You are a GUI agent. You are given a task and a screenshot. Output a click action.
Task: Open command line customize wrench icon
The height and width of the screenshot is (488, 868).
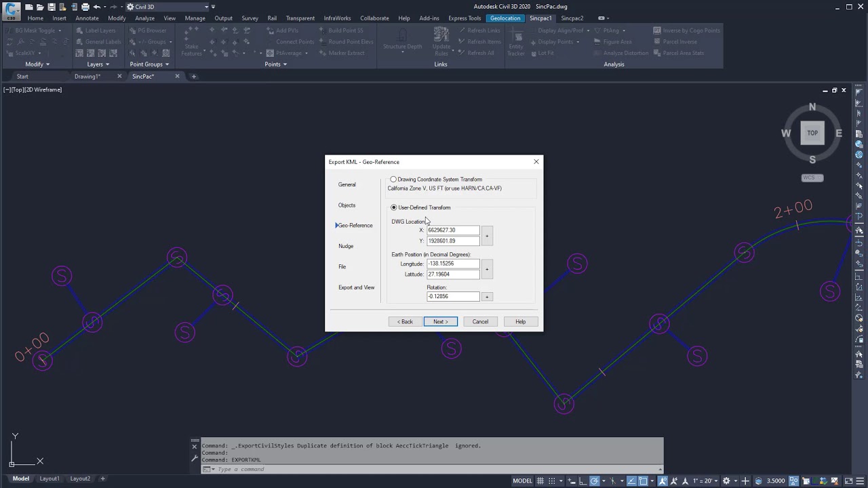[195, 459]
